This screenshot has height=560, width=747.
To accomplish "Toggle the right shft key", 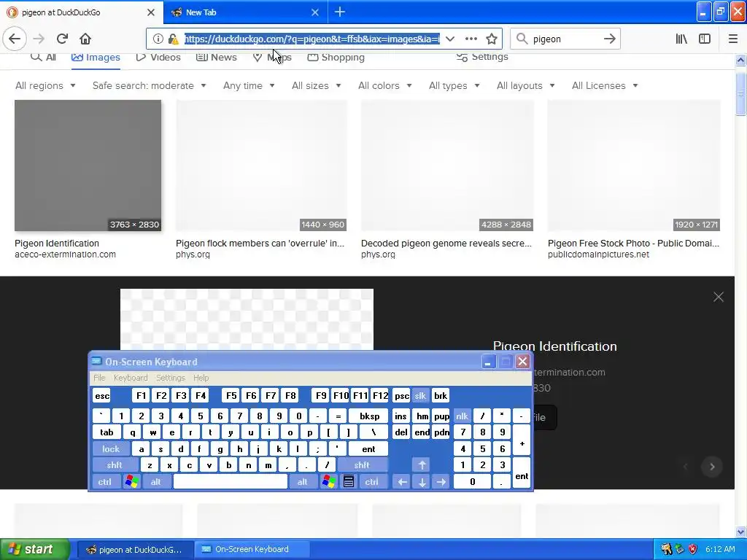I will coord(362,465).
